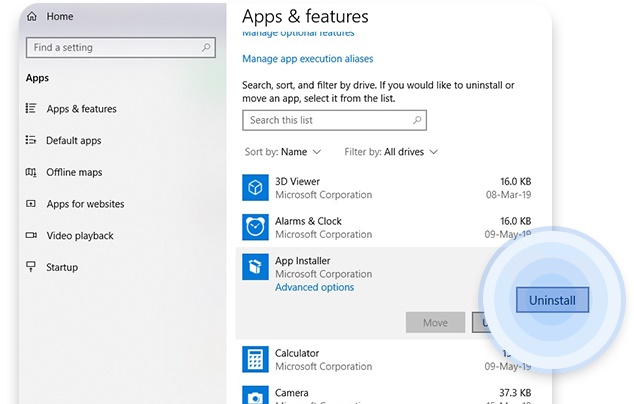The image size is (634, 404).
Task: Click the Camera app icon
Action: tap(255, 395)
